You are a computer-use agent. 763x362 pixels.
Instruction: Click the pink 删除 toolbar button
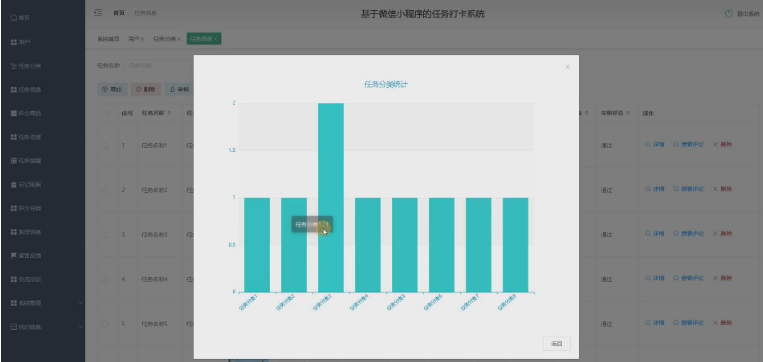coord(146,90)
